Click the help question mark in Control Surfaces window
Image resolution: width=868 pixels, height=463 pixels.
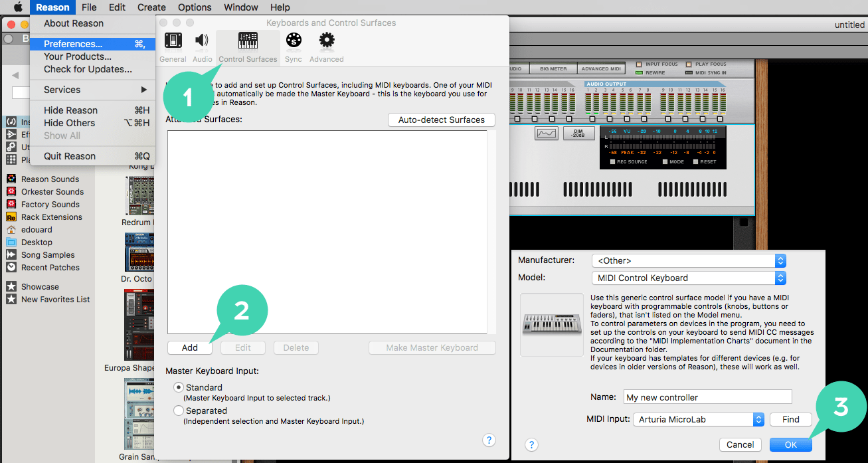pos(489,440)
